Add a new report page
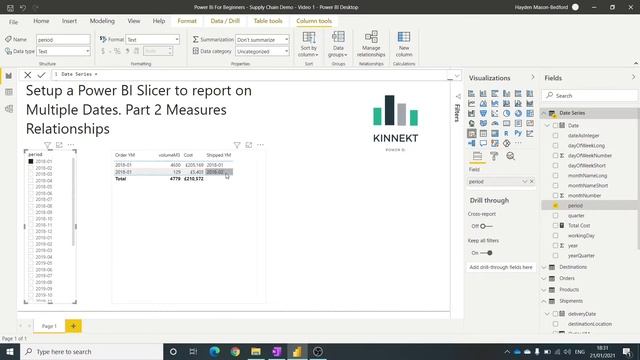 pyautogui.click(x=73, y=326)
